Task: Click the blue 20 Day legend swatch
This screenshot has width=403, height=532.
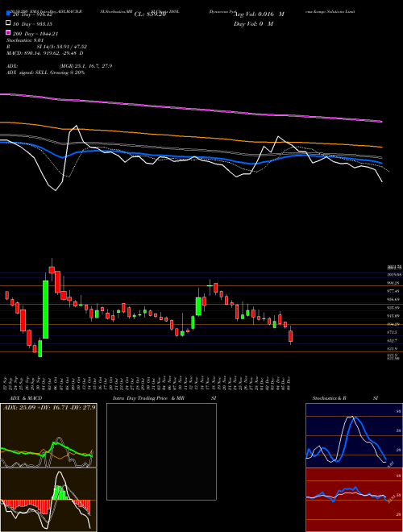Action: coord(8,13)
